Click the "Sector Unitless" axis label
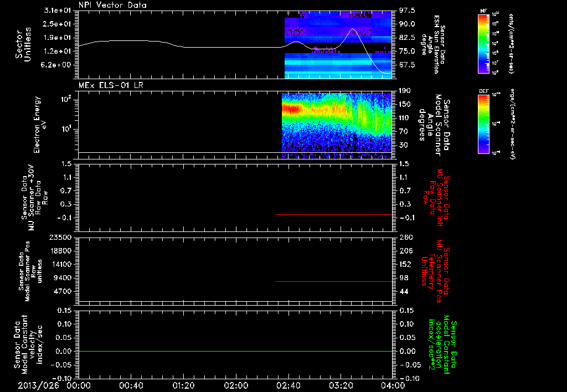567x392 pixels. [23, 44]
